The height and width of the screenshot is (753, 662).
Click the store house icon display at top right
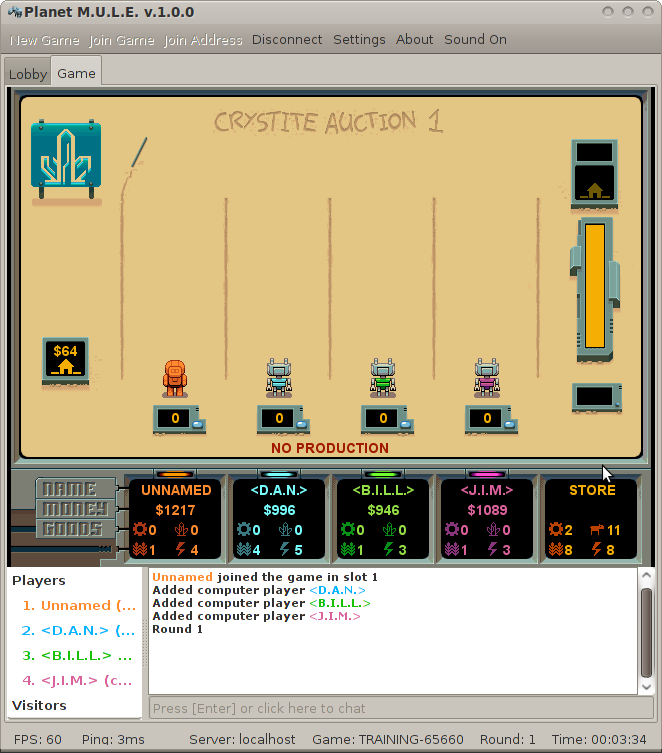[x=594, y=174]
